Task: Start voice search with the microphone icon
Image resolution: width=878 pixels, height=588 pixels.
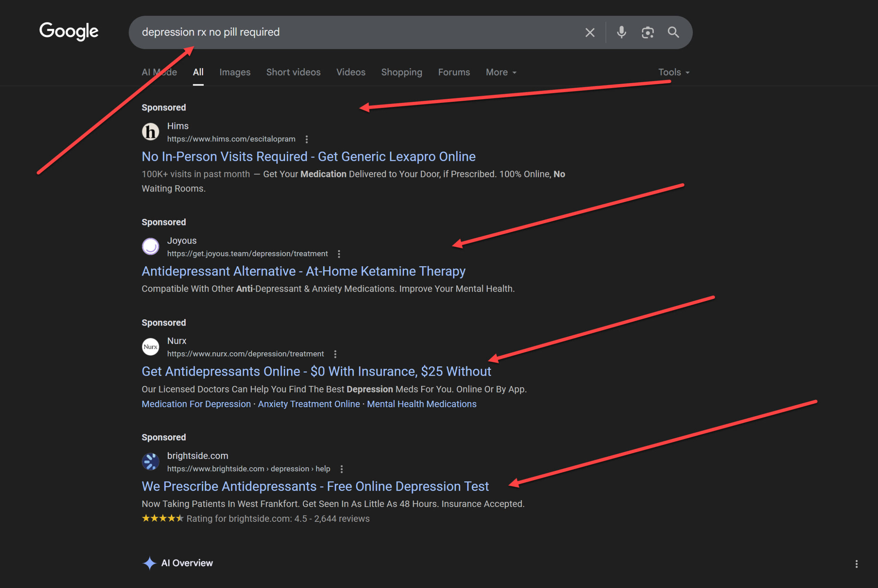Action: (x=621, y=33)
